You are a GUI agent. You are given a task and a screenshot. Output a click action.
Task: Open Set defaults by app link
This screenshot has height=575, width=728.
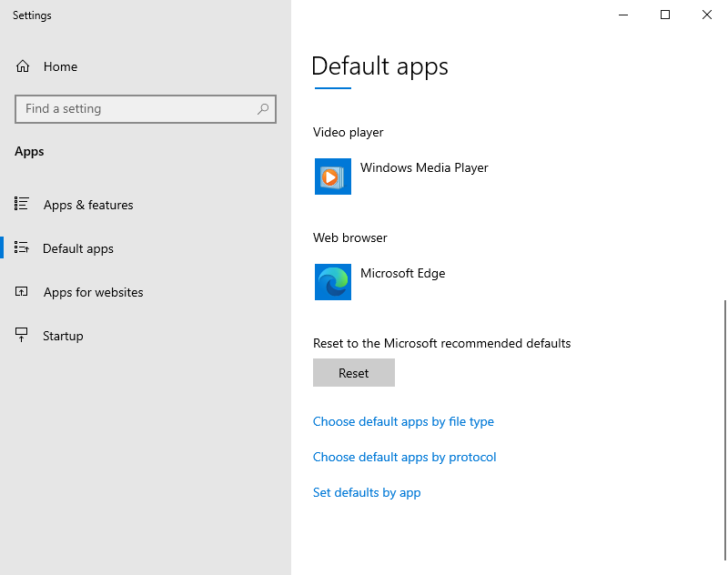[x=367, y=492]
